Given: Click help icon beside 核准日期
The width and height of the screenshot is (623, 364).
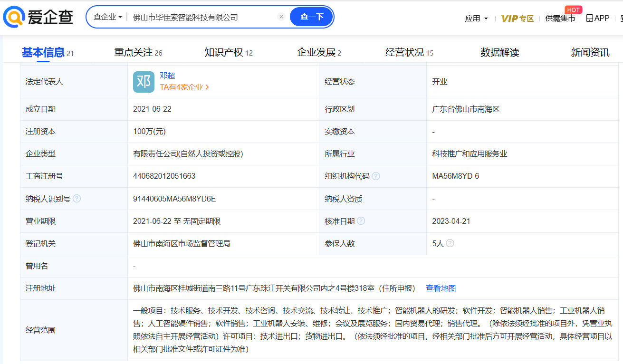Looking at the screenshot, I should pyautogui.click(x=361, y=221).
